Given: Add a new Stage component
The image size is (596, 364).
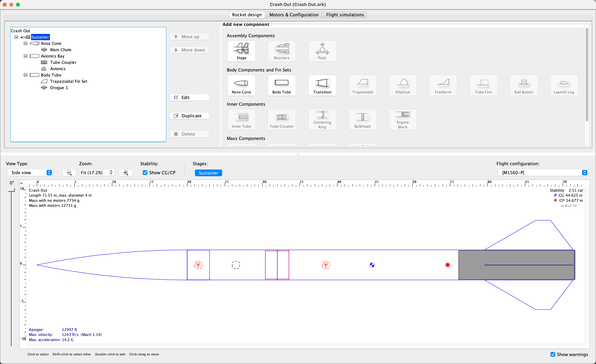Looking at the screenshot, I should [241, 51].
